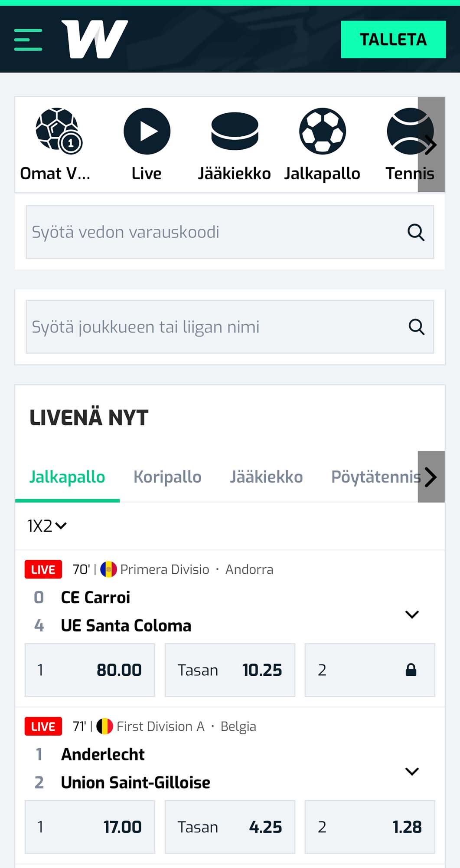Click the search icon in team search field

click(x=417, y=327)
